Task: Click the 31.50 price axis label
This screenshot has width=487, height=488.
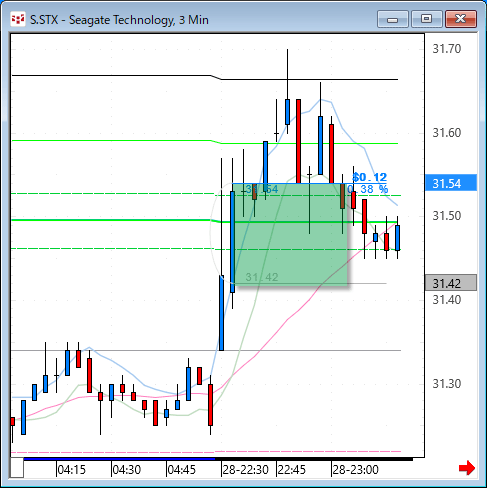Action: 447,216
